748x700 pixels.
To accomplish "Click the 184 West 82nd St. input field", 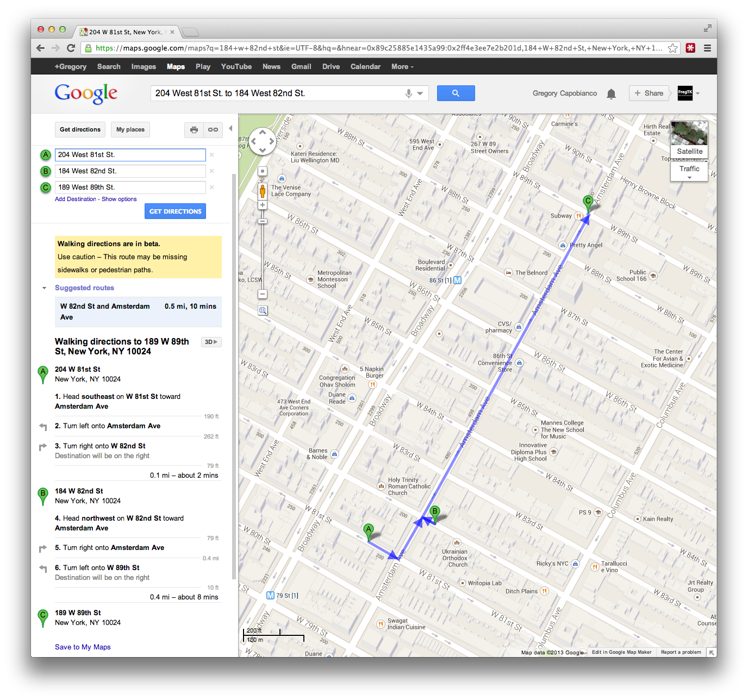I will [130, 171].
